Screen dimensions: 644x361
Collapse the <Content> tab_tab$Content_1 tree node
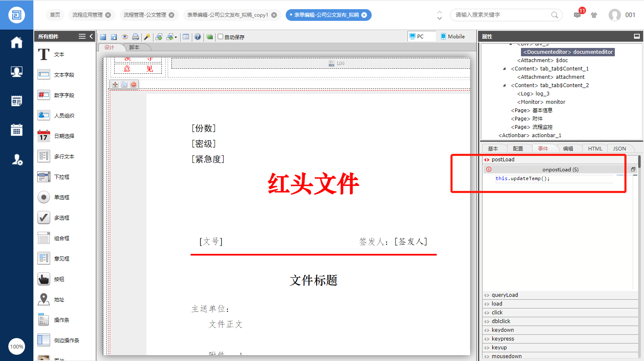click(504, 69)
